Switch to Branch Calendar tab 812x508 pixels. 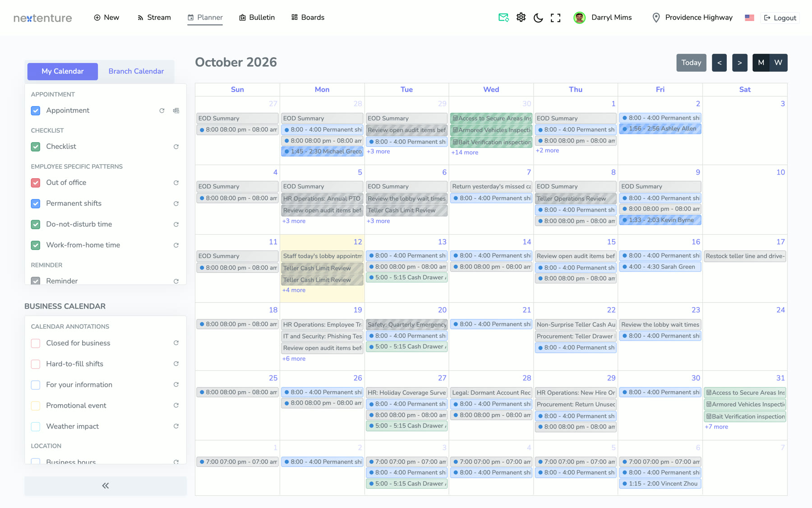pyautogui.click(x=136, y=71)
